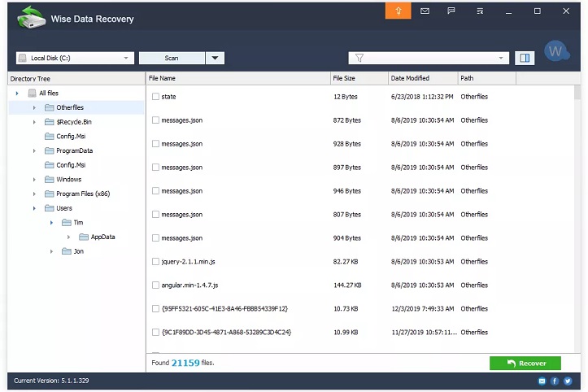This screenshot has width=588, height=392.
Task: Toggle the preview pane layout icon
Action: click(525, 58)
